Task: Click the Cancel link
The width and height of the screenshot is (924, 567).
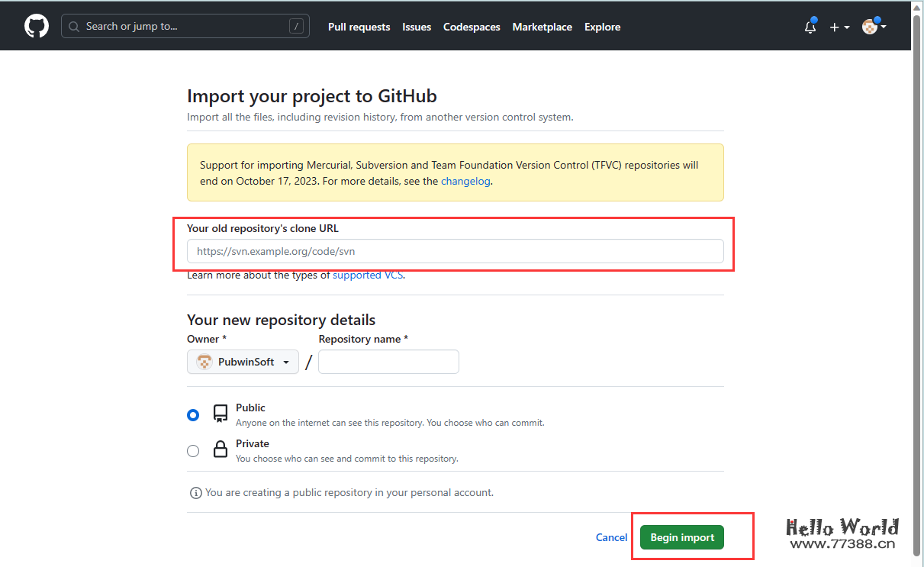Action: click(611, 537)
